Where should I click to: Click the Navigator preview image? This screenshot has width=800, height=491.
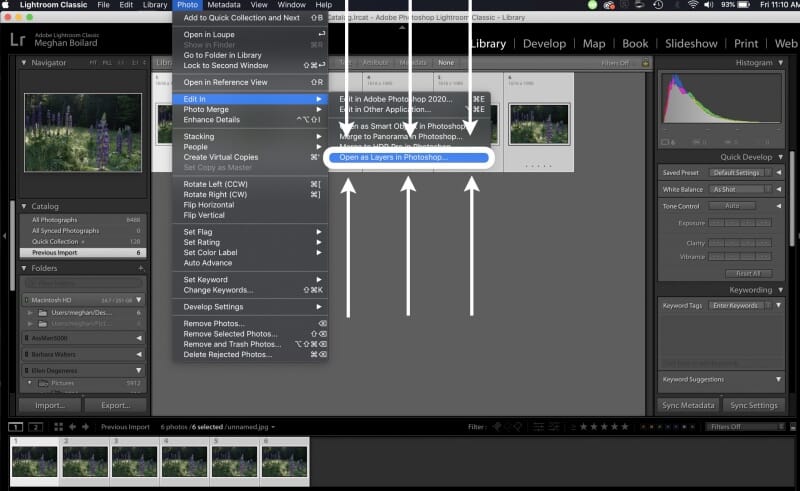point(83,133)
